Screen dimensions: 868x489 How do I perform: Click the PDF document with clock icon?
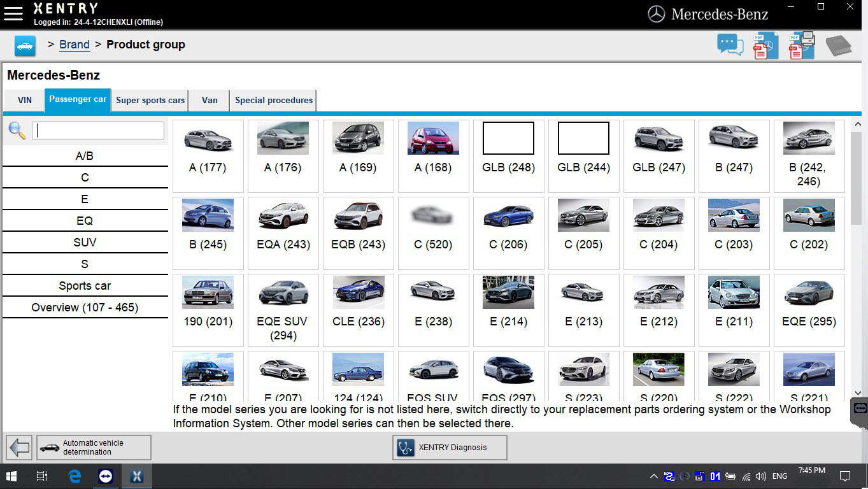click(765, 46)
